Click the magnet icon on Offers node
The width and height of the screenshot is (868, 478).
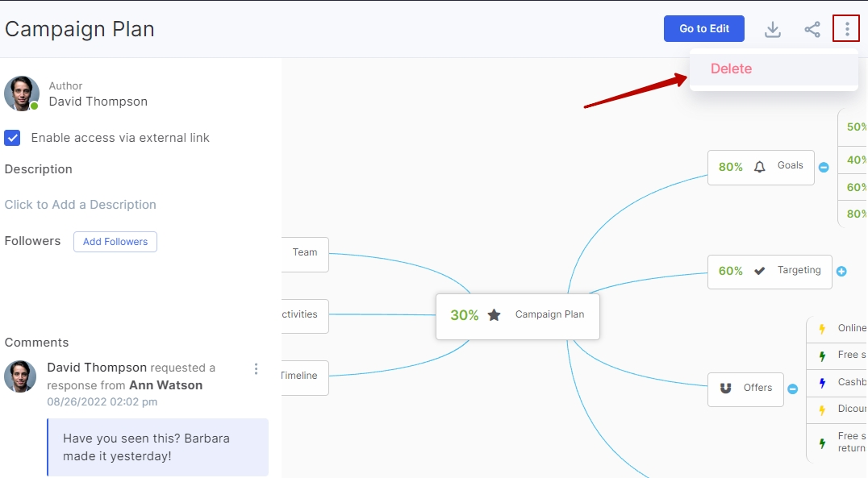coord(725,389)
